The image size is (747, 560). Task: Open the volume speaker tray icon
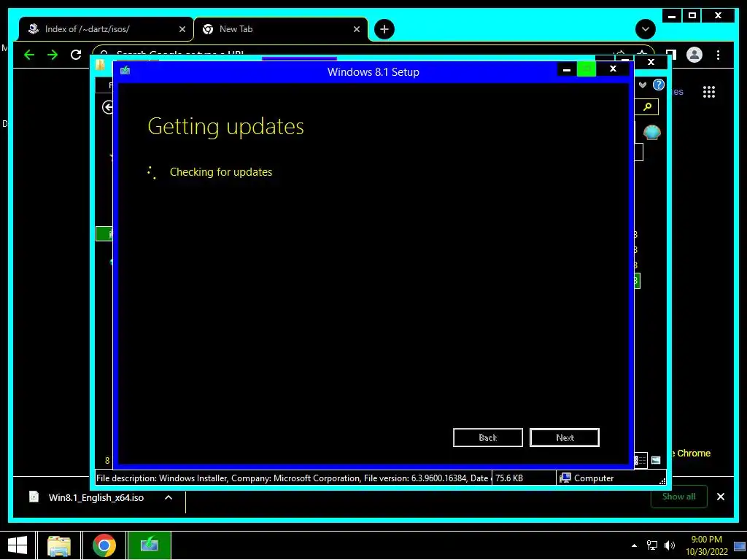point(670,545)
